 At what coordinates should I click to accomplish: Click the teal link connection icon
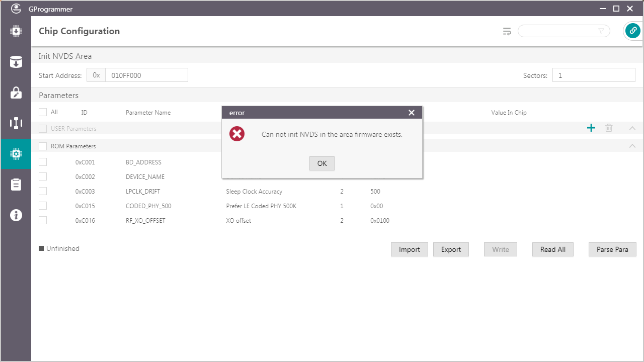click(x=633, y=31)
